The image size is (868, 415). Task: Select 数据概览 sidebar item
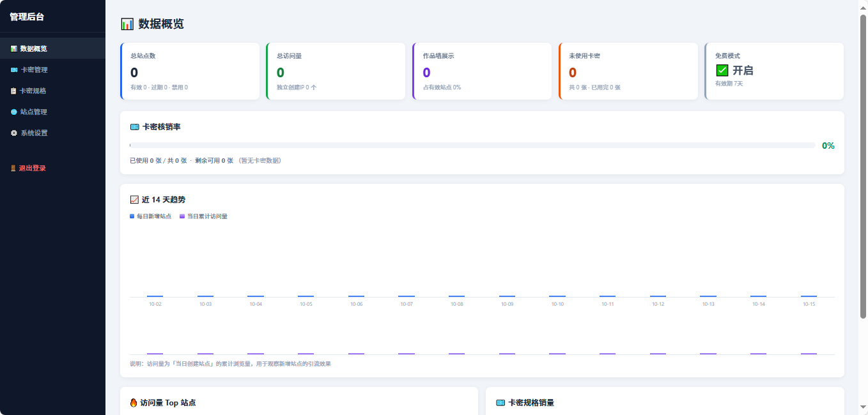(52, 49)
